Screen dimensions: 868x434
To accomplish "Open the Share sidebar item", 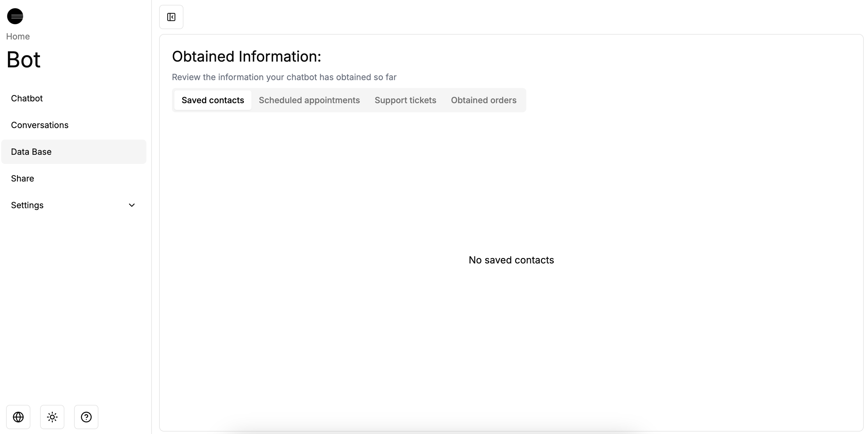I will point(22,178).
